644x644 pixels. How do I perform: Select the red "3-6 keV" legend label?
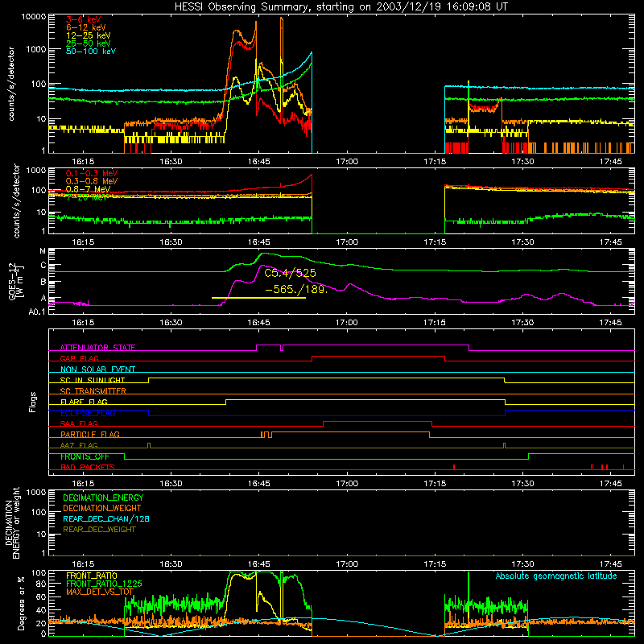pos(84,19)
